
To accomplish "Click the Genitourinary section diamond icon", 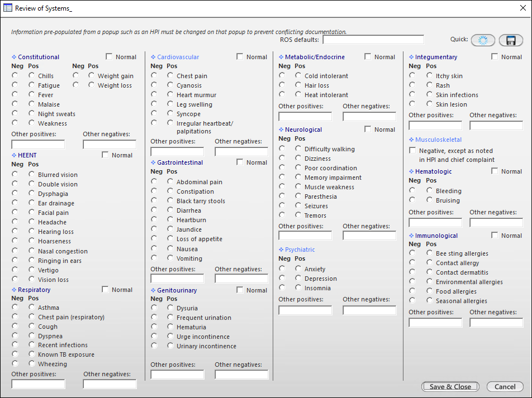I will point(153,290).
